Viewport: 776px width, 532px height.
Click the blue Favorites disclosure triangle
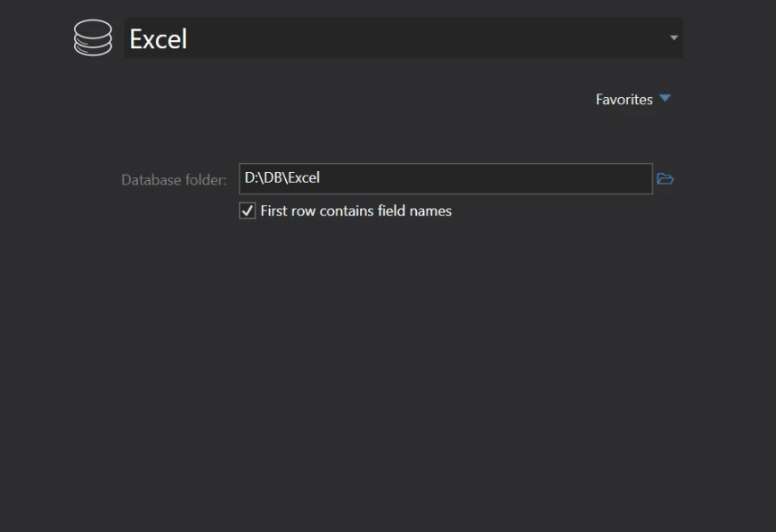pos(665,99)
